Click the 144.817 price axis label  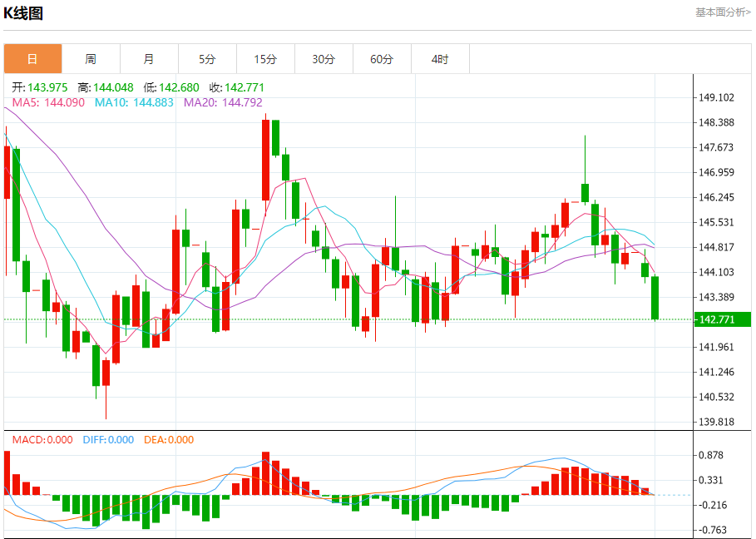coord(716,247)
